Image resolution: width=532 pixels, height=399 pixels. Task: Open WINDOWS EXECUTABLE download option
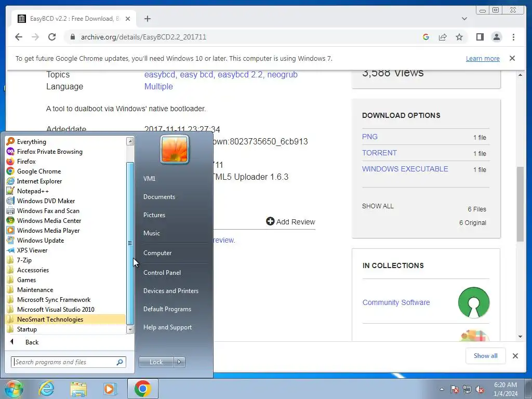coord(405,169)
